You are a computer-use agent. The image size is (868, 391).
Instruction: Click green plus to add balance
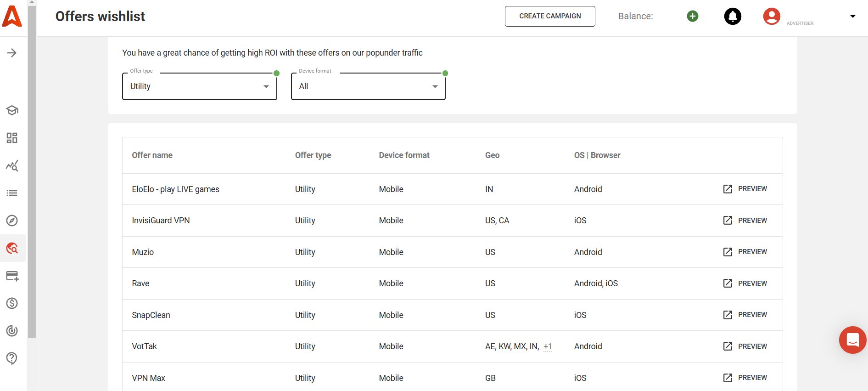(693, 16)
